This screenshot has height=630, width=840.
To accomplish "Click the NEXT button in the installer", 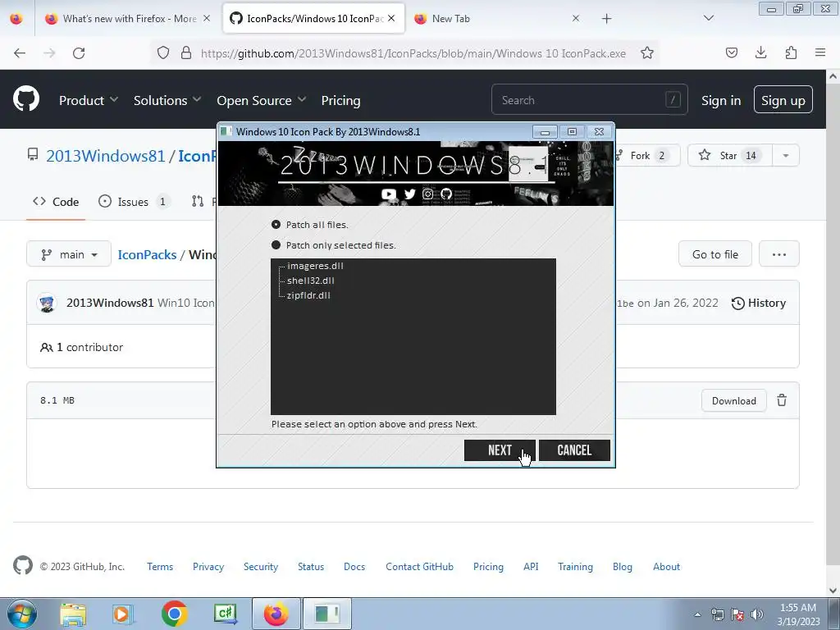I will tap(500, 450).
